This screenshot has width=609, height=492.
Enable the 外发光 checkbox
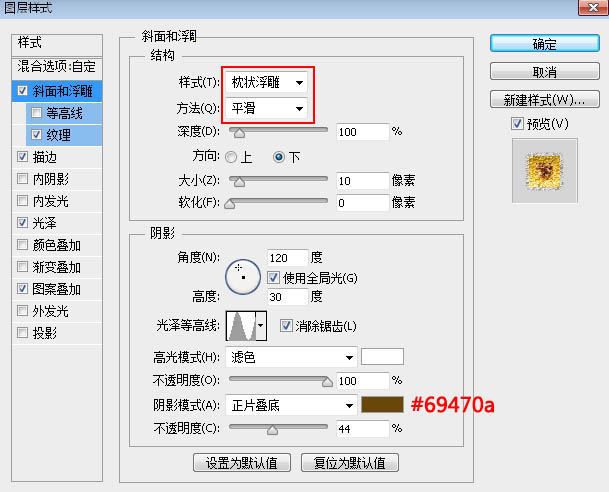point(23,311)
